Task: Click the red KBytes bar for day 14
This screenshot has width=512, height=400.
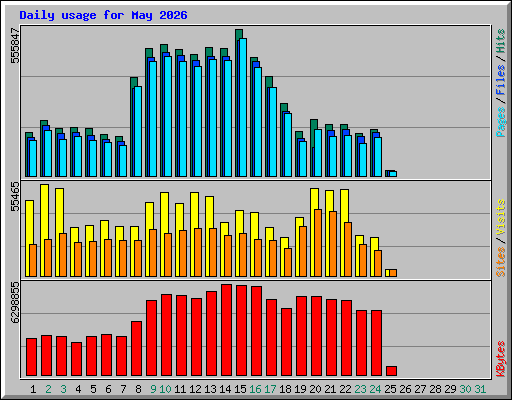Action: tap(226, 330)
